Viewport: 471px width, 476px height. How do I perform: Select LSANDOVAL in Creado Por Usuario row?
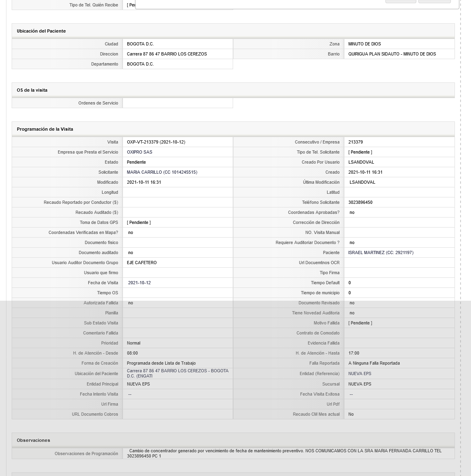[x=361, y=162]
